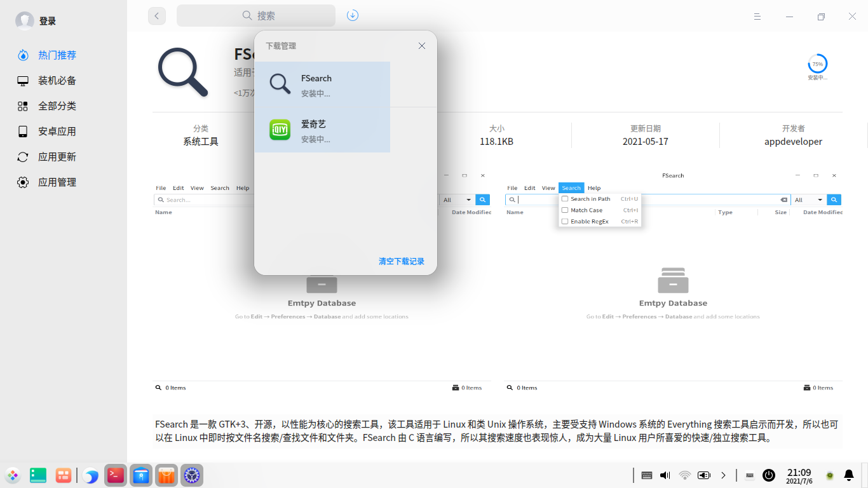
Task: Click the 75% install progress ring
Action: tap(818, 64)
